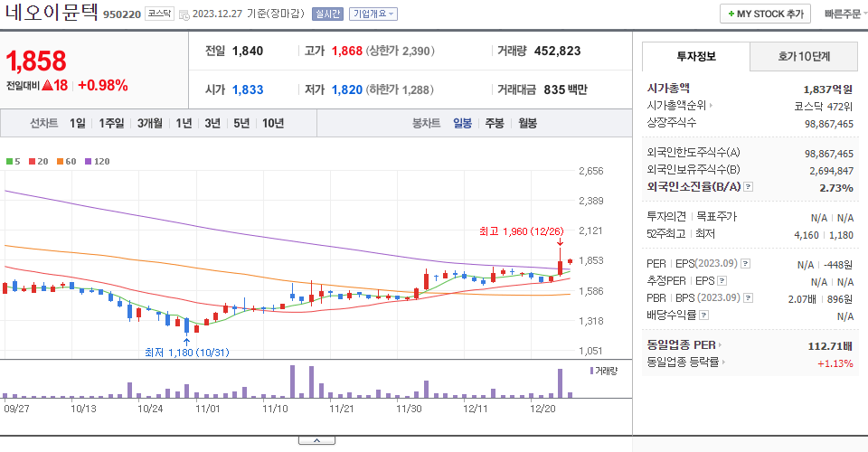Viewport: 868px width, 452px height.
Task: Click red 20-day moving average swatch
Action: [33, 162]
